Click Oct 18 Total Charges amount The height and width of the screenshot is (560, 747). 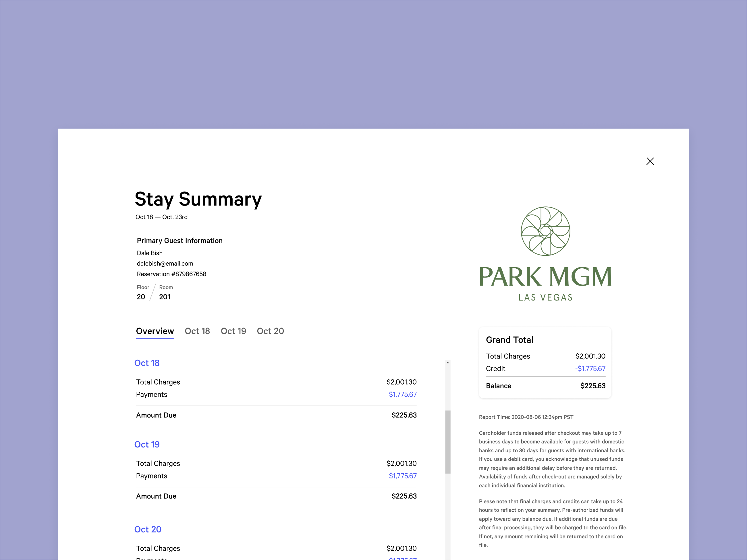point(402,382)
